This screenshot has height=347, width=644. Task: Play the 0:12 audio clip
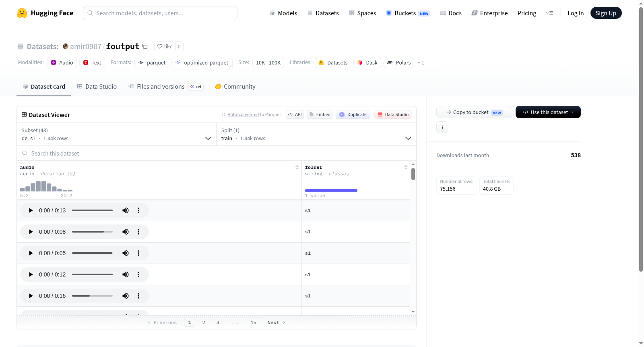click(x=31, y=274)
